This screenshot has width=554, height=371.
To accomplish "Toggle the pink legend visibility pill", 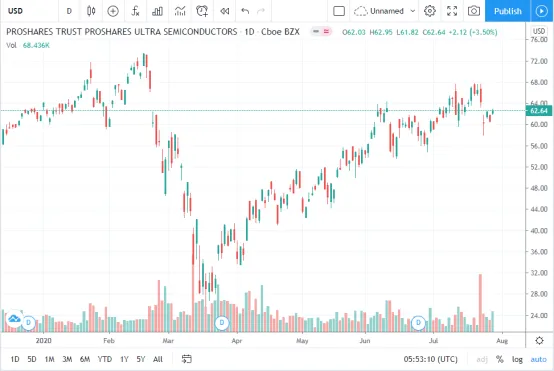I will [326, 31].
